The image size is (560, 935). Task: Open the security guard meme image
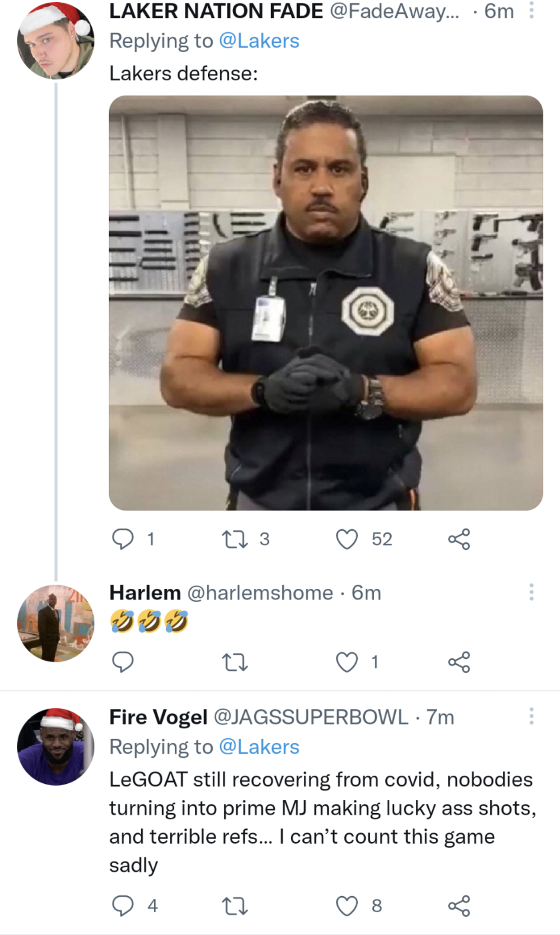click(326, 303)
